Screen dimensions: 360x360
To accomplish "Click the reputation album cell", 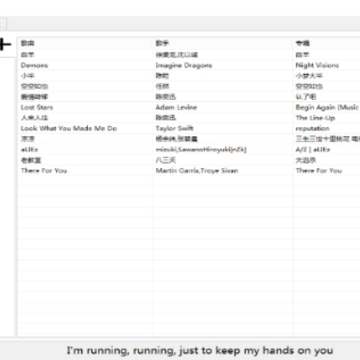I will [x=312, y=128].
